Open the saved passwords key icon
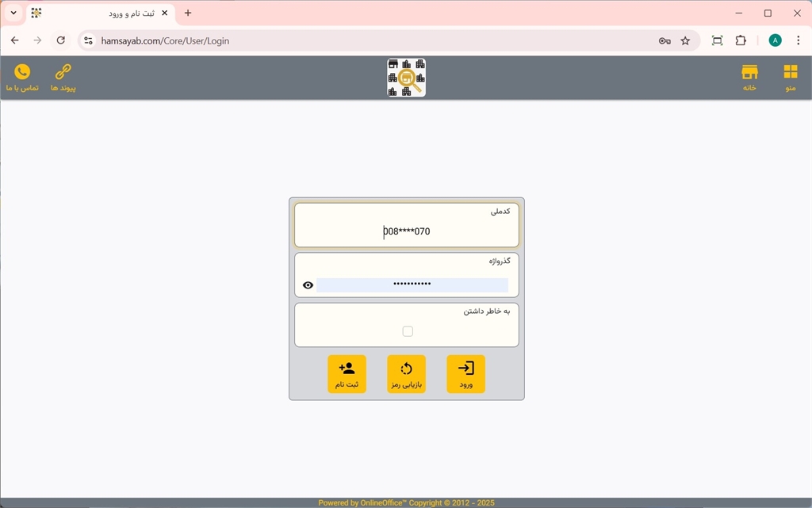The width and height of the screenshot is (812, 508). click(x=665, y=40)
